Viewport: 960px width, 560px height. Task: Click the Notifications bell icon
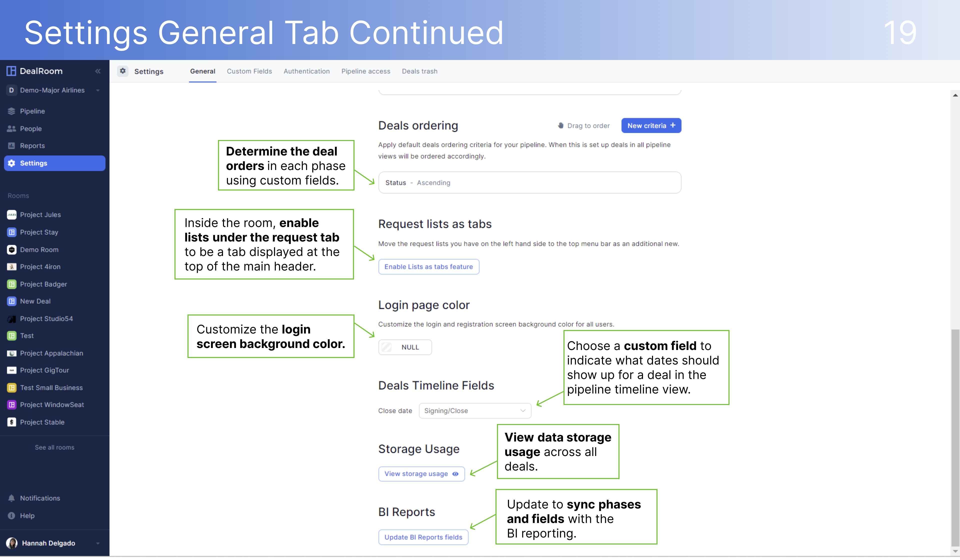tap(11, 498)
